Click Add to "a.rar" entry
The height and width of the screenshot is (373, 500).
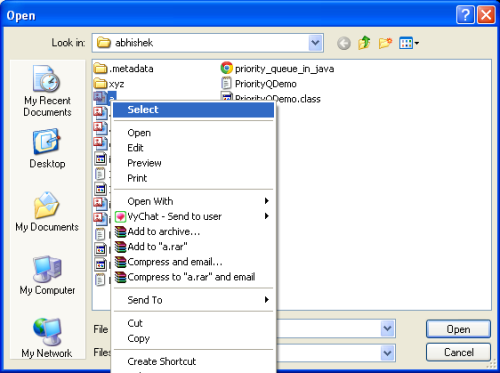(x=193, y=247)
